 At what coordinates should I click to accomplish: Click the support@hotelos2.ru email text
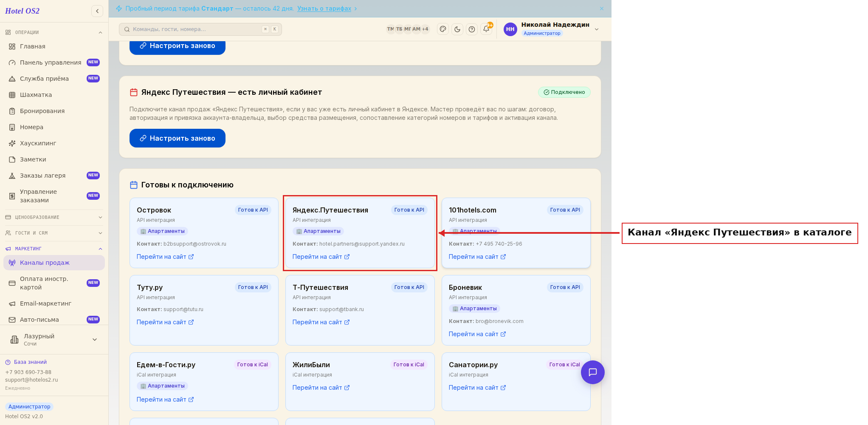click(31, 380)
